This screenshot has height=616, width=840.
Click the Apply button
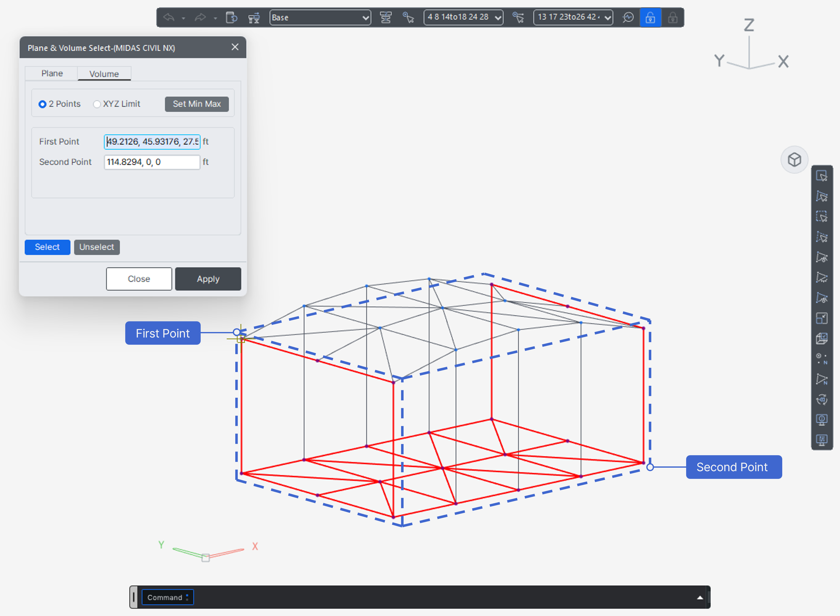coord(208,279)
